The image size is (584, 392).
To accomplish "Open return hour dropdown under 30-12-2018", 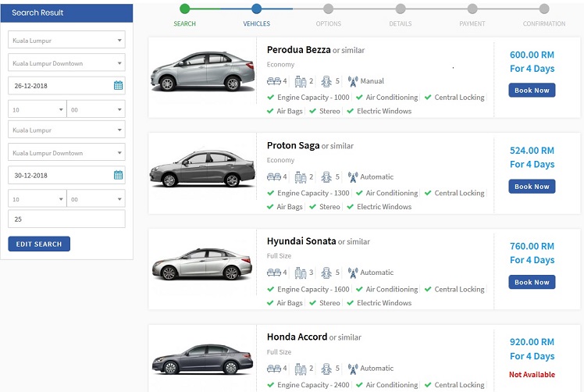I will pos(37,198).
